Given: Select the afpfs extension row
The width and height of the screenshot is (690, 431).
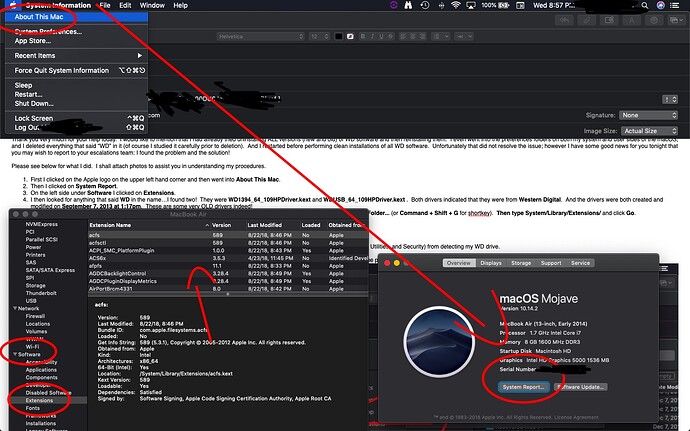Looking at the screenshot, I should pyautogui.click(x=228, y=266).
